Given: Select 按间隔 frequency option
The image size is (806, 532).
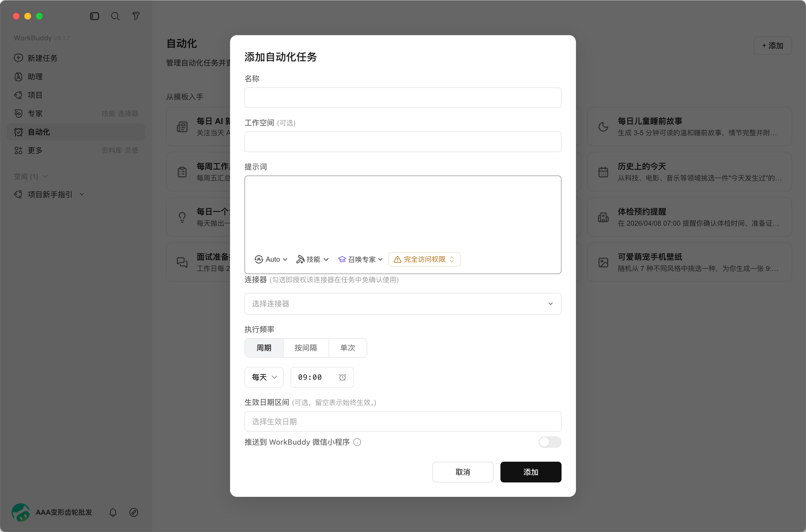Looking at the screenshot, I should point(306,348).
